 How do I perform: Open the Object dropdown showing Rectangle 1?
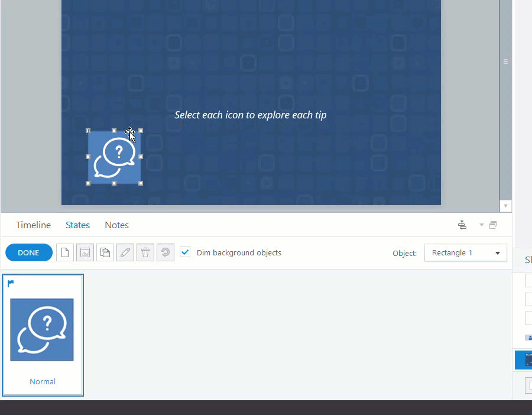point(466,252)
